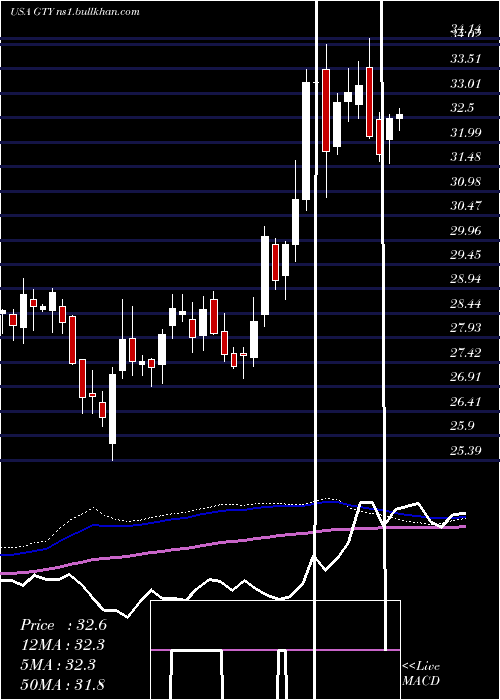
Task: Click the 'USA GTY ns1.bullkhan.com' header text
Action: pos(75,12)
